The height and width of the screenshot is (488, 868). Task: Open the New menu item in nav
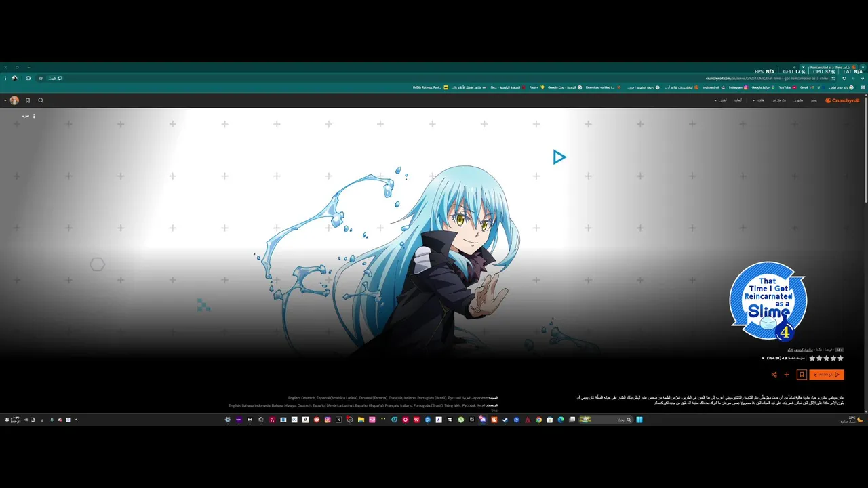pyautogui.click(x=814, y=100)
